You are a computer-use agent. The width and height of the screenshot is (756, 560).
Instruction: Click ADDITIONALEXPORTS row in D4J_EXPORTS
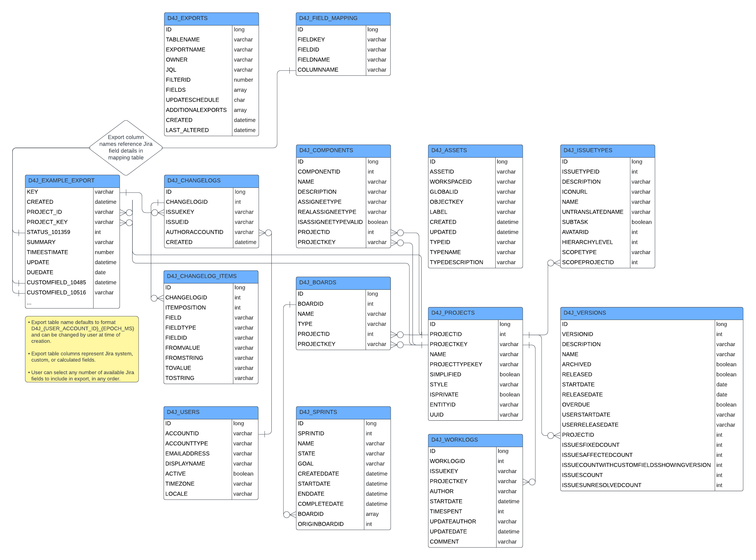pyautogui.click(x=211, y=110)
